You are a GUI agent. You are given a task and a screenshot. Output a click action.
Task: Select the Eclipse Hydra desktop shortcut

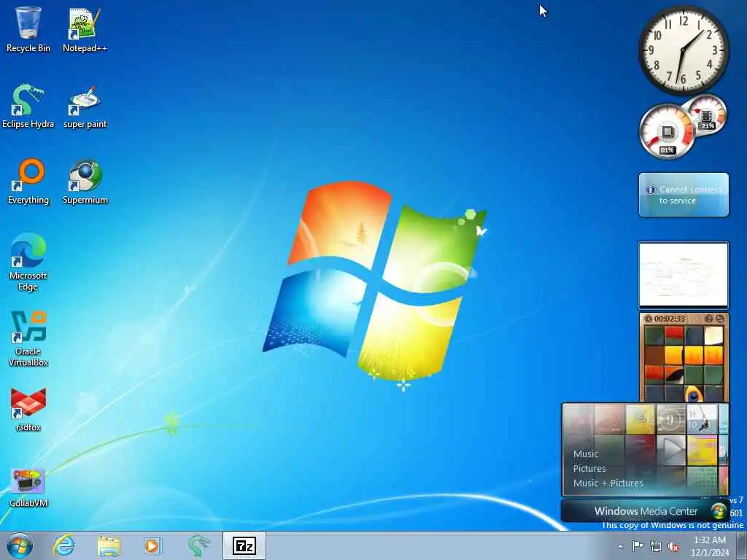(28, 106)
